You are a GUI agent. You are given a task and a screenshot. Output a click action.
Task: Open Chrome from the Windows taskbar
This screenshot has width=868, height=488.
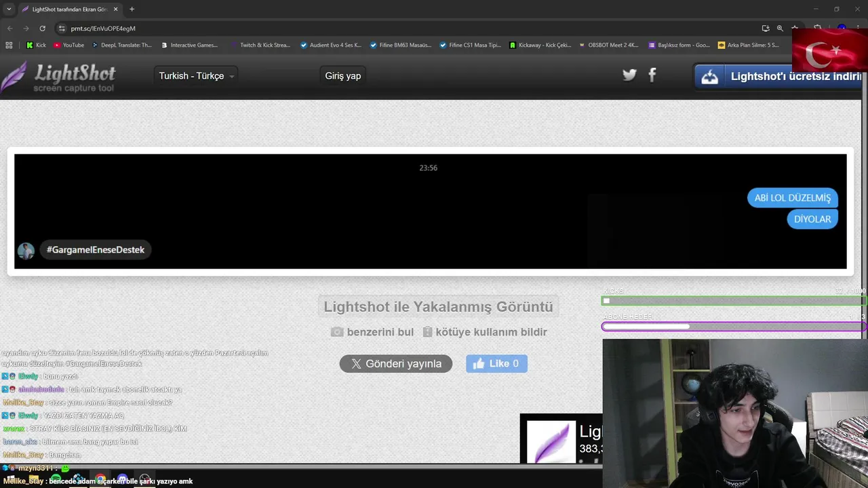tap(100, 480)
